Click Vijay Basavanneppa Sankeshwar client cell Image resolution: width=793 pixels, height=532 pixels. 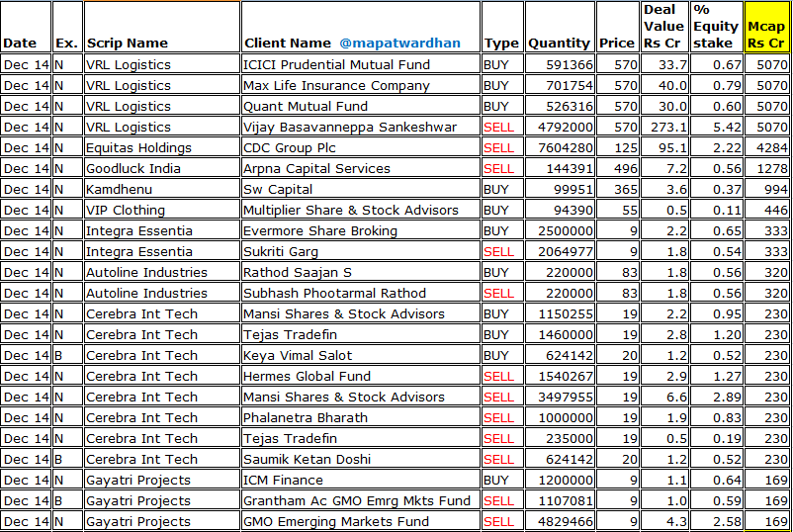(361, 127)
